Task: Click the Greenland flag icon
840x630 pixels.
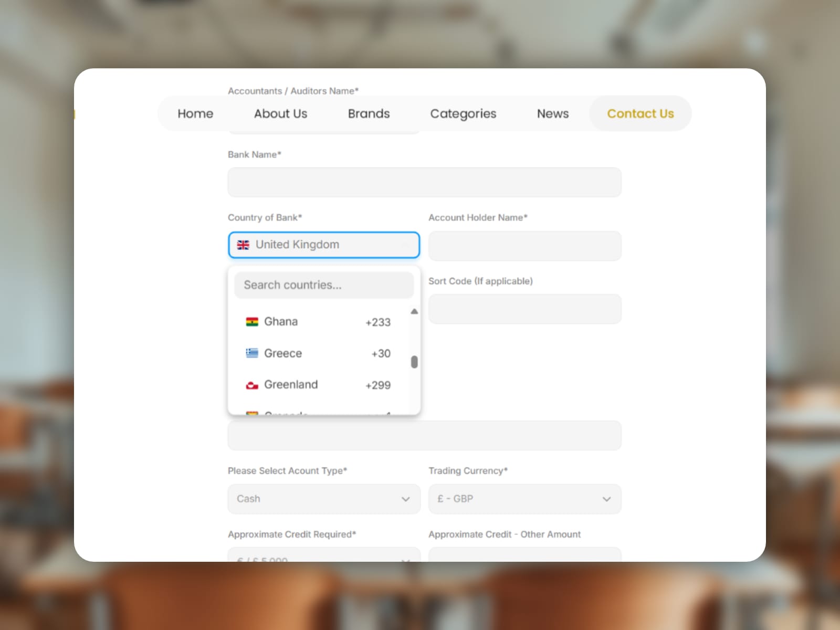Action: tap(252, 385)
